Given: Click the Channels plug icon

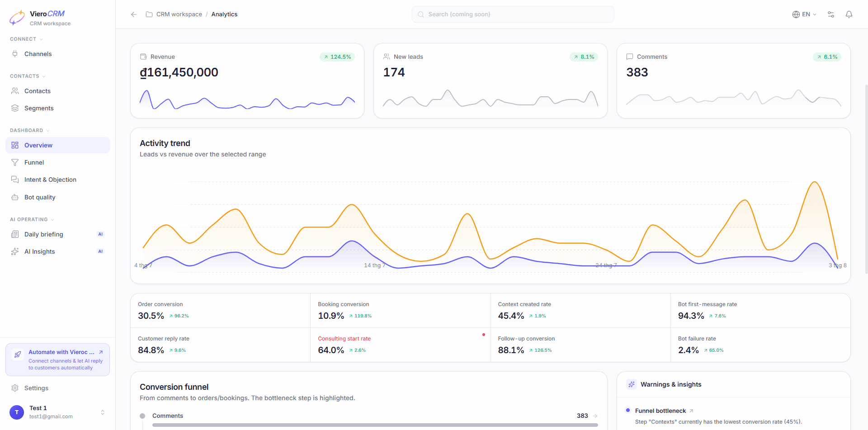Looking at the screenshot, I should 15,54.
